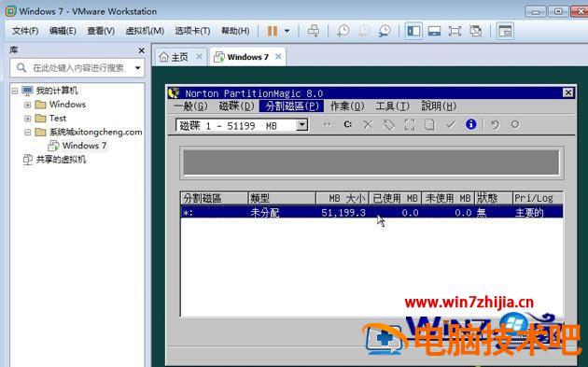The height and width of the screenshot is (367, 588).
Task: Open the power options dropdown arrow beside pause
Action: [x=287, y=31]
